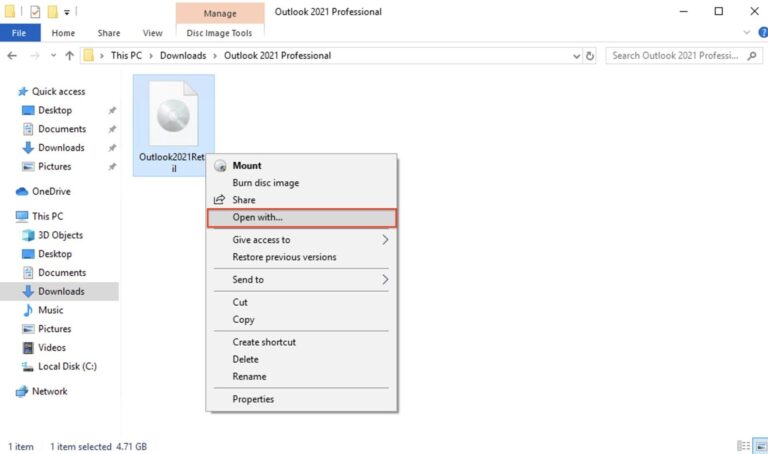Open the File menu tab
This screenshot has width=768, height=454.
coord(20,33)
